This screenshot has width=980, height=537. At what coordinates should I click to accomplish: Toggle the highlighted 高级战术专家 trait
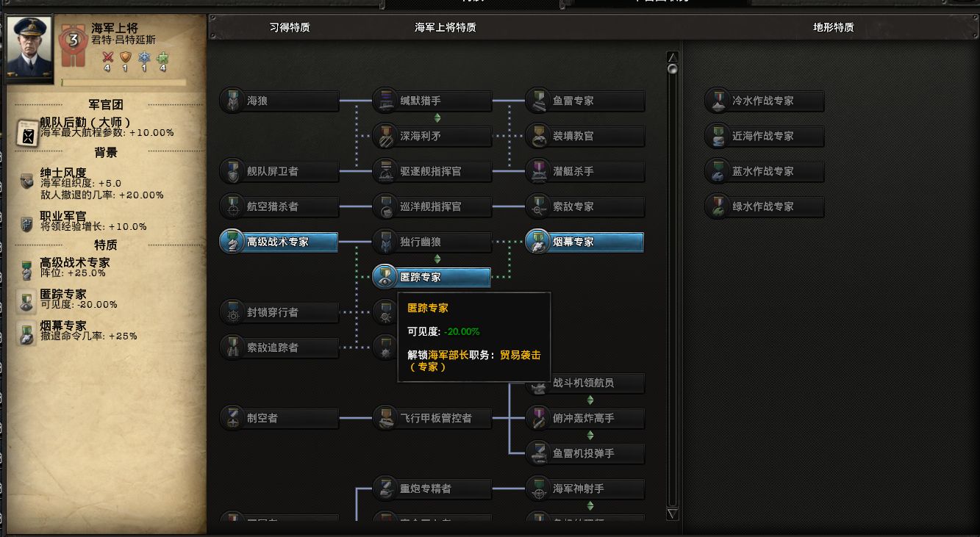[x=279, y=242]
